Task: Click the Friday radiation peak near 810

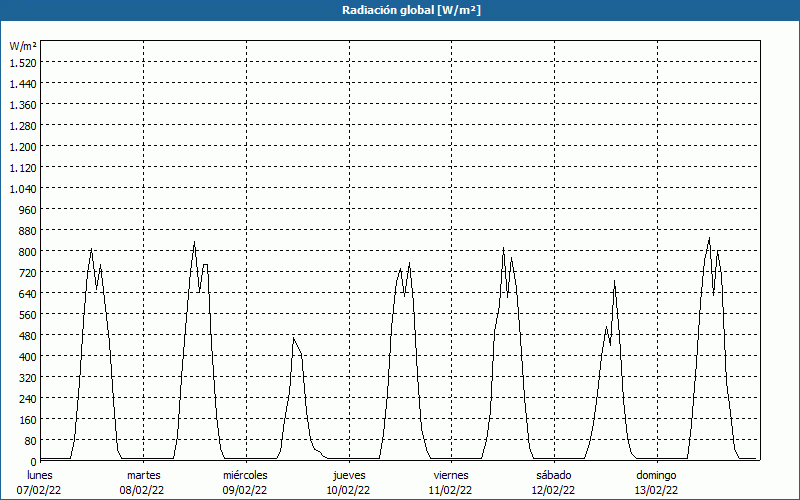Action: pos(503,248)
